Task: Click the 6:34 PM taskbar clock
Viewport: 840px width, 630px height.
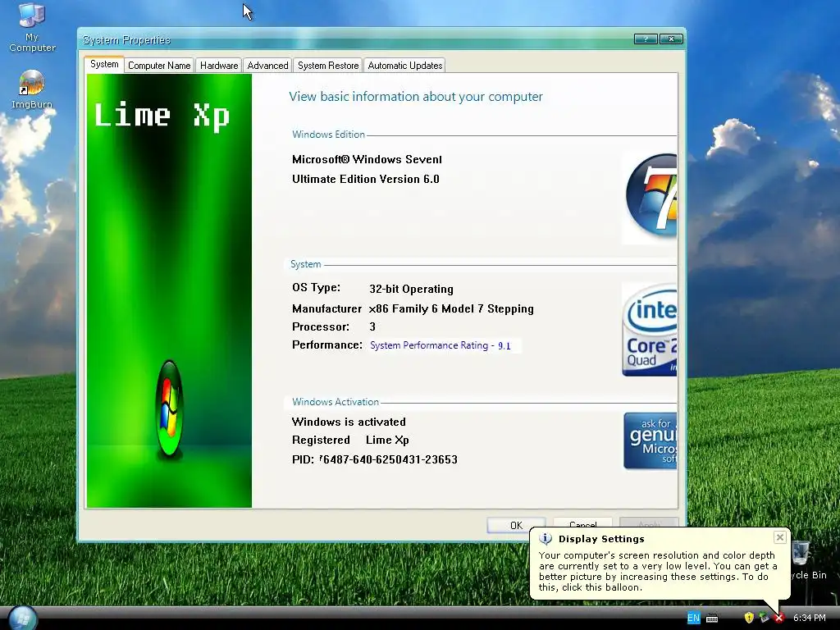Action: [809, 618]
